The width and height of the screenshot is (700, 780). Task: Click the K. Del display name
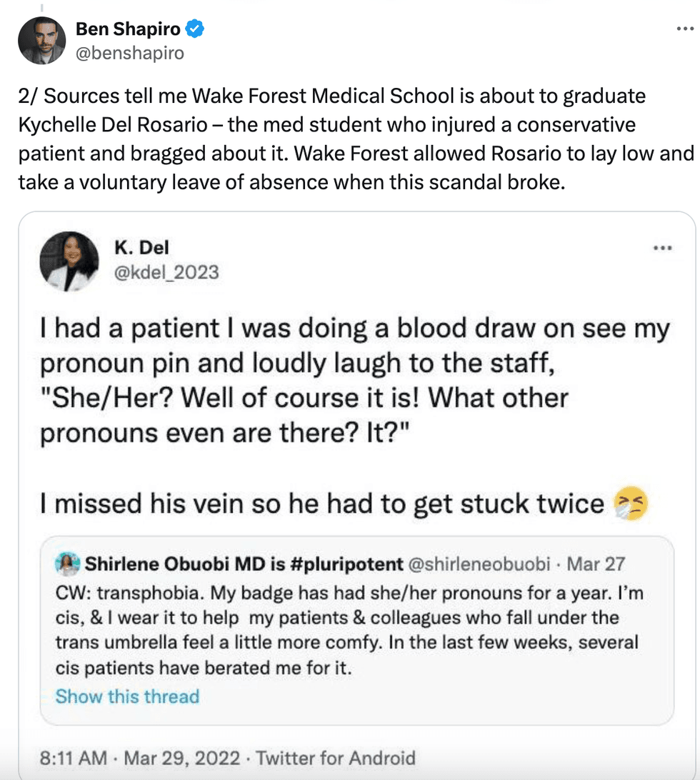click(x=141, y=248)
